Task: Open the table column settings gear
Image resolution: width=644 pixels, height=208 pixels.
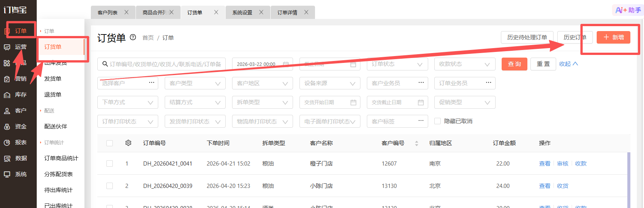Action: point(128,143)
